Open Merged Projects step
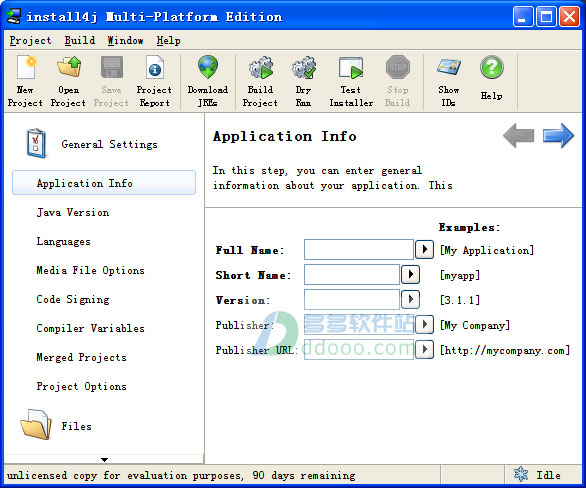The image size is (586, 488). (81, 357)
